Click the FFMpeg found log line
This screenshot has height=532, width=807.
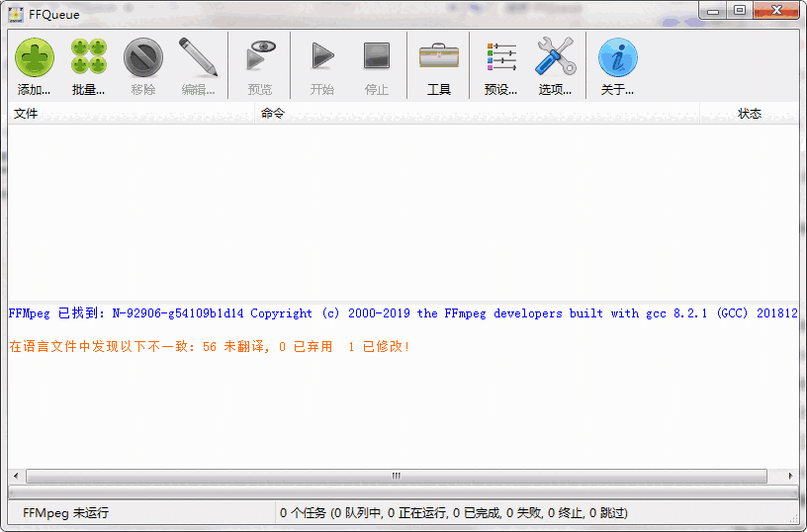coord(396,313)
